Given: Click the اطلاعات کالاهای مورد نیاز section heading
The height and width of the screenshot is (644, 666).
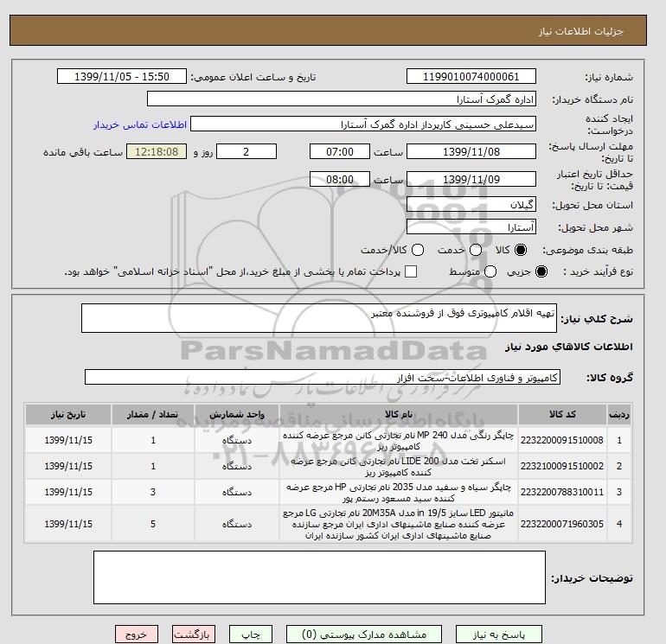Looking at the screenshot, I should click(569, 347).
